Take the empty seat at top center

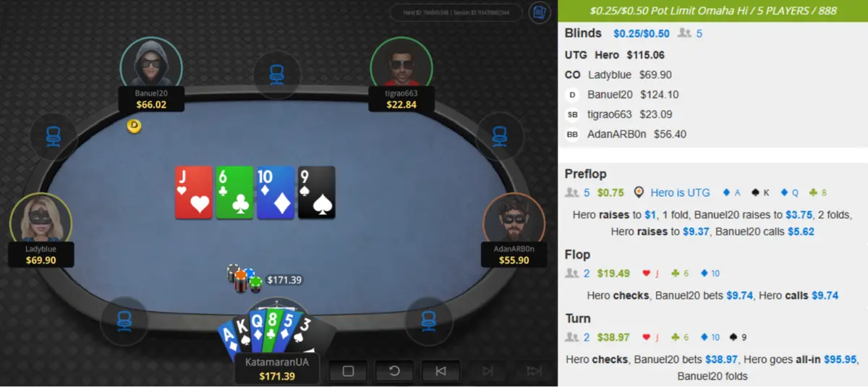(x=277, y=74)
